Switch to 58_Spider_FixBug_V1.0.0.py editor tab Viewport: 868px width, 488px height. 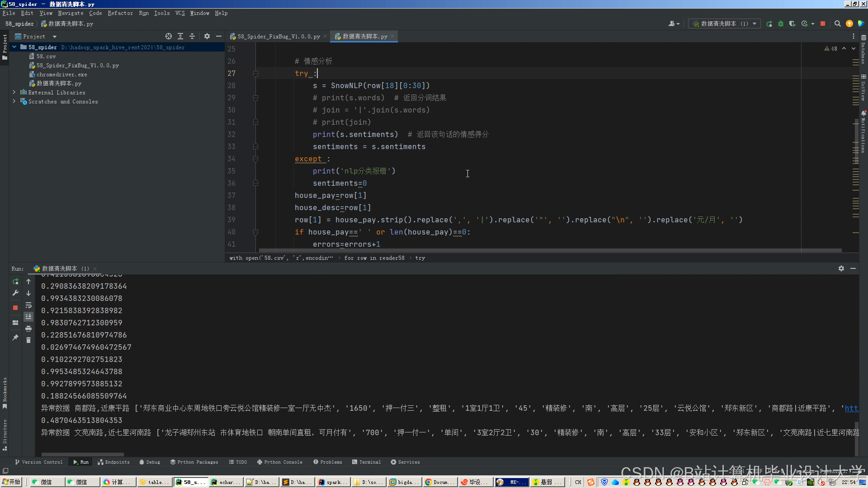pyautogui.click(x=278, y=36)
